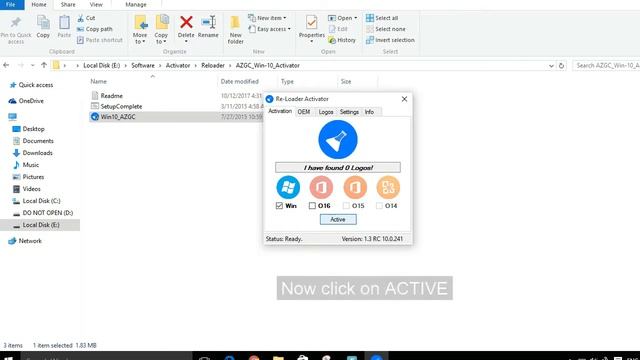The width and height of the screenshot is (640, 360).
Task: Select DO NOT OPEN (D:) drive
Action: 47,213
